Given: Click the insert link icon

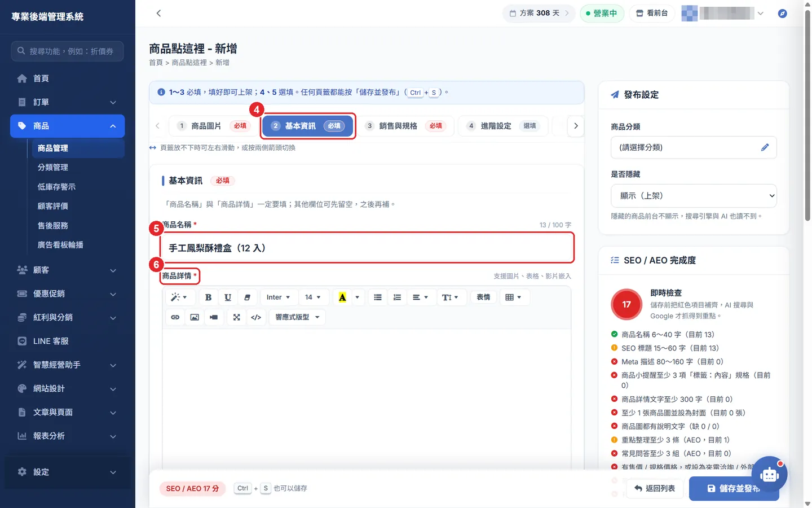Looking at the screenshot, I should [175, 317].
